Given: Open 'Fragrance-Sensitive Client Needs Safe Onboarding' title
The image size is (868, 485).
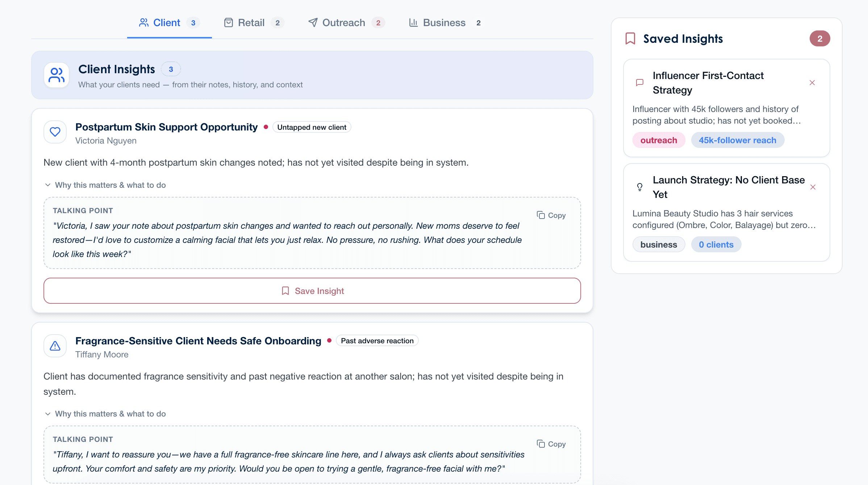Looking at the screenshot, I should (x=198, y=341).
